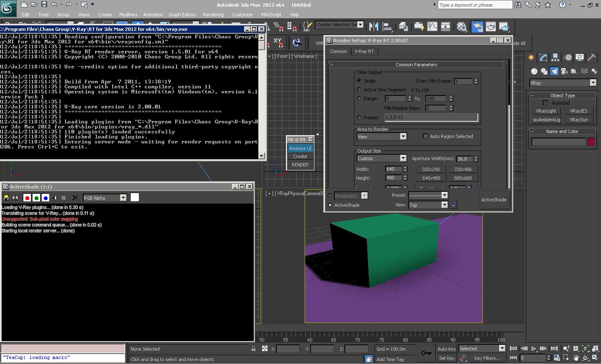This screenshot has height=364, width=601.
Task: Click the VRaySun button
Action: pyautogui.click(x=578, y=120)
